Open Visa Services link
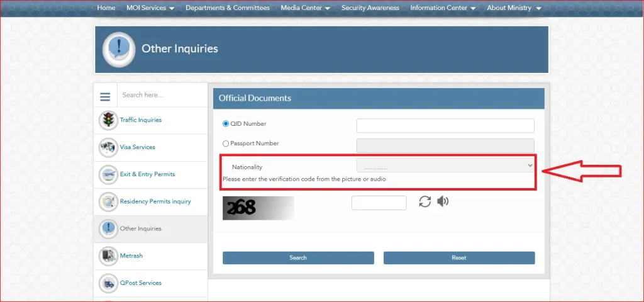The height and width of the screenshot is (302, 644). coord(138,147)
